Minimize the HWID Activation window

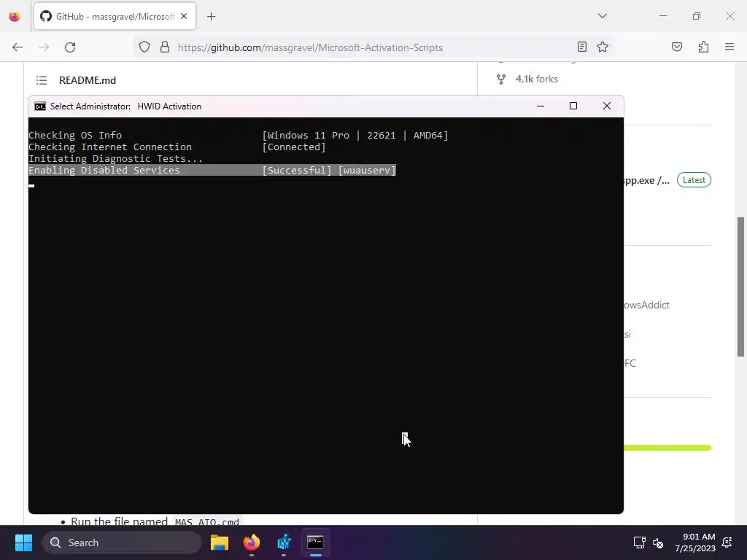click(x=541, y=106)
